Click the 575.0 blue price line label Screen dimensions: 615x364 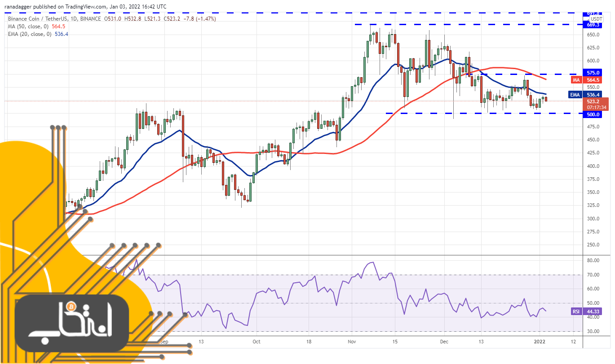click(x=593, y=72)
